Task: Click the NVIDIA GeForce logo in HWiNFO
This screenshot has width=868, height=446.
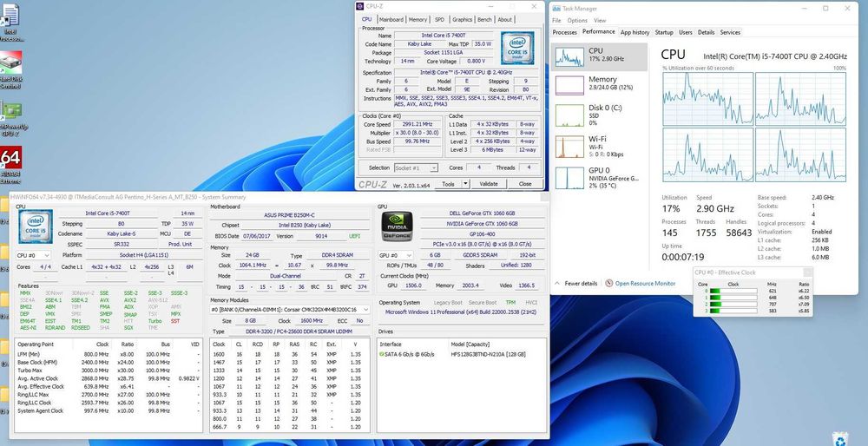Action: [x=398, y=226]
